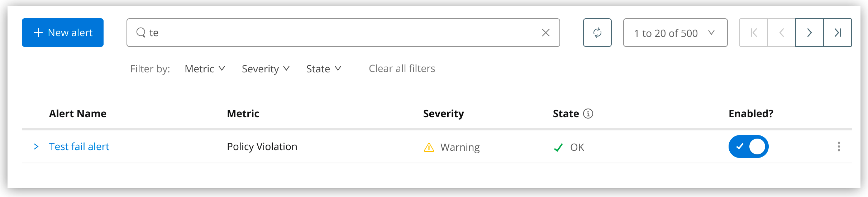The image size is (868, 197).
Task: Open the State filter dropdown
Action: [x=324, y=68]
